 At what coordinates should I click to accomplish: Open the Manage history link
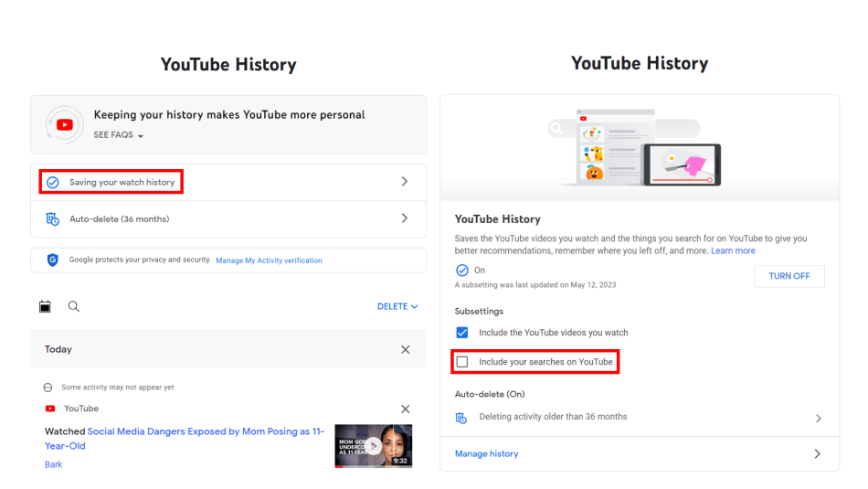click(487, 453)
